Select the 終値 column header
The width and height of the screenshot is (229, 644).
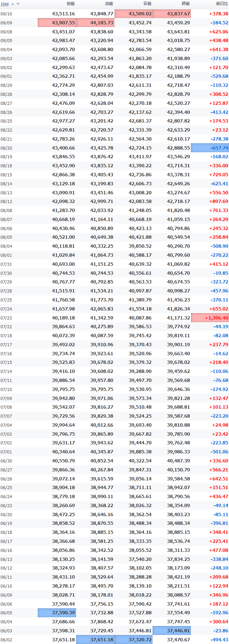[x=186, y=4]
